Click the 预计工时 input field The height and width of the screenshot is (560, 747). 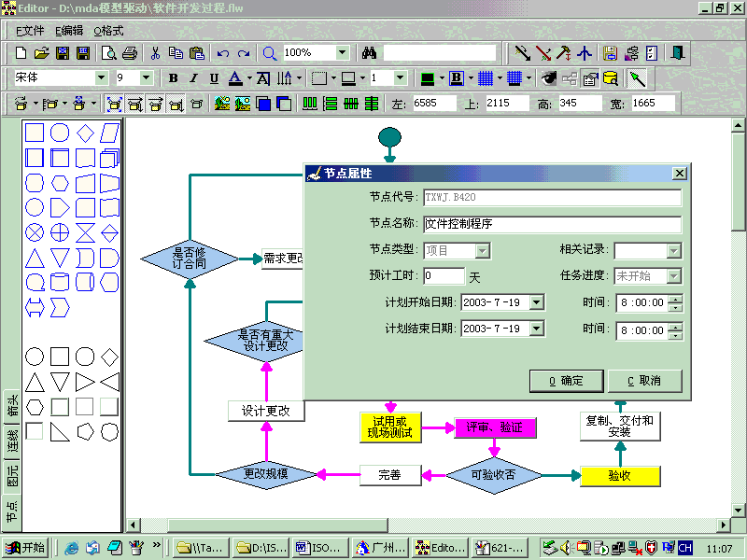click(444, 275)
